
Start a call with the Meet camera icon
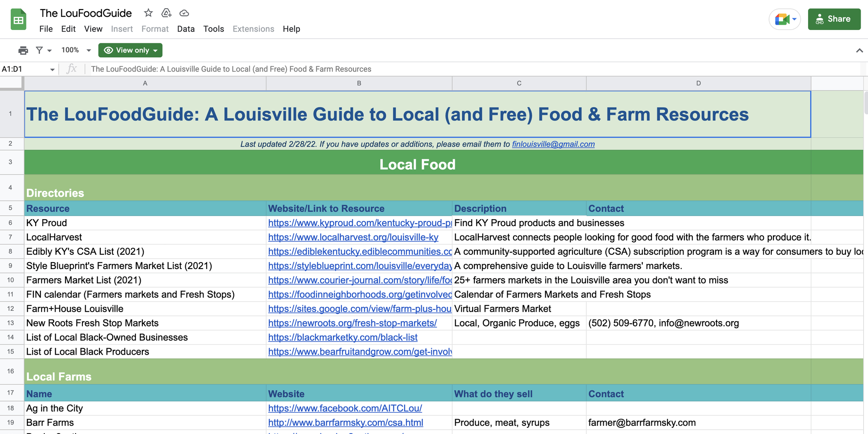(782, 19)
